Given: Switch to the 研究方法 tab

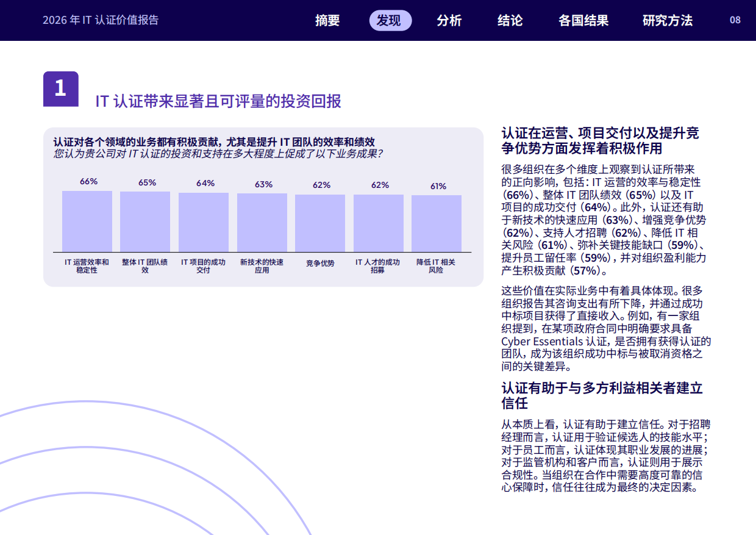Looking at the screenshot, I should point(668,20).
